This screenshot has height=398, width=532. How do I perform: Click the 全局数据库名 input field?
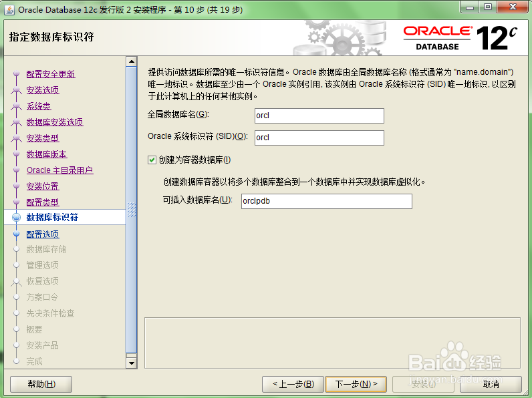tap(319, 116)
